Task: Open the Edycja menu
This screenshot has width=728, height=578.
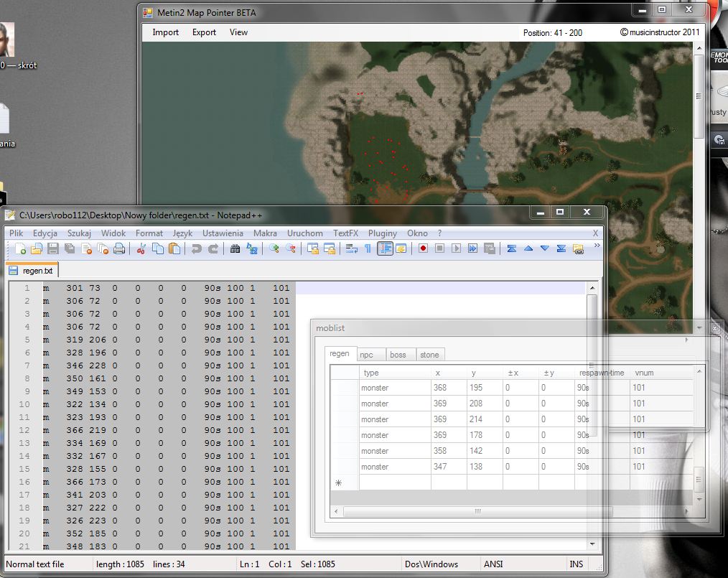Action: pyautogui.click(x=45, y=233)
